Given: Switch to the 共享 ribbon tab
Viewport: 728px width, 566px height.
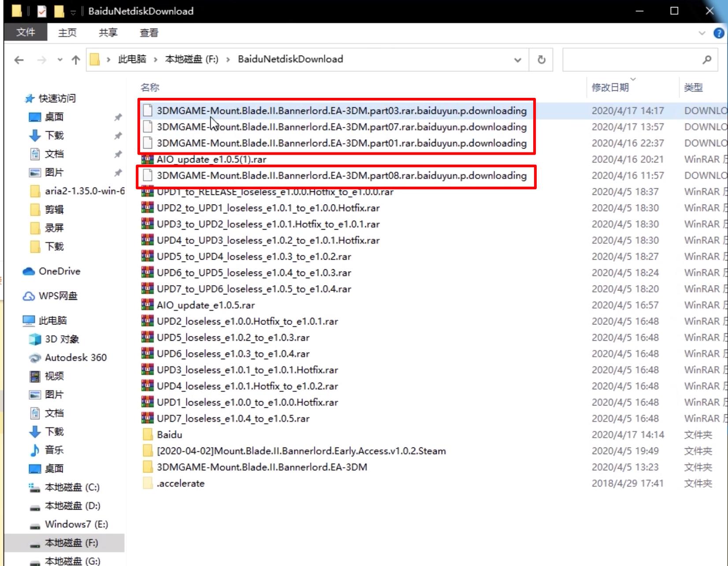Looking at the screenshot, I should (x=108, y=33).
